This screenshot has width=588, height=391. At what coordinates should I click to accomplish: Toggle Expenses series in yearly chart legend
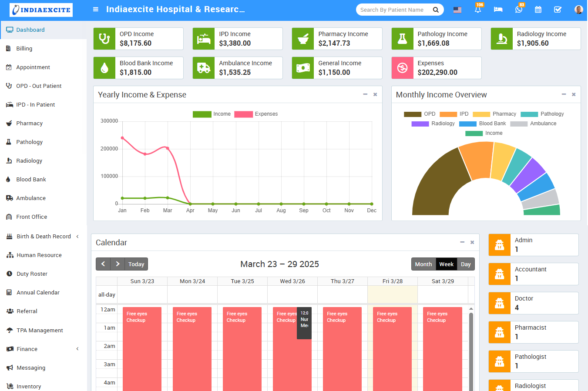click(256, 114)
